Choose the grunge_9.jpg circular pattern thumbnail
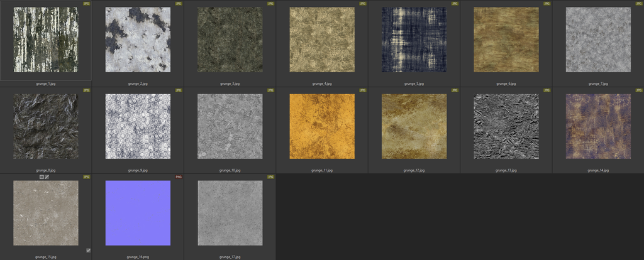 (x=138, y=126)
